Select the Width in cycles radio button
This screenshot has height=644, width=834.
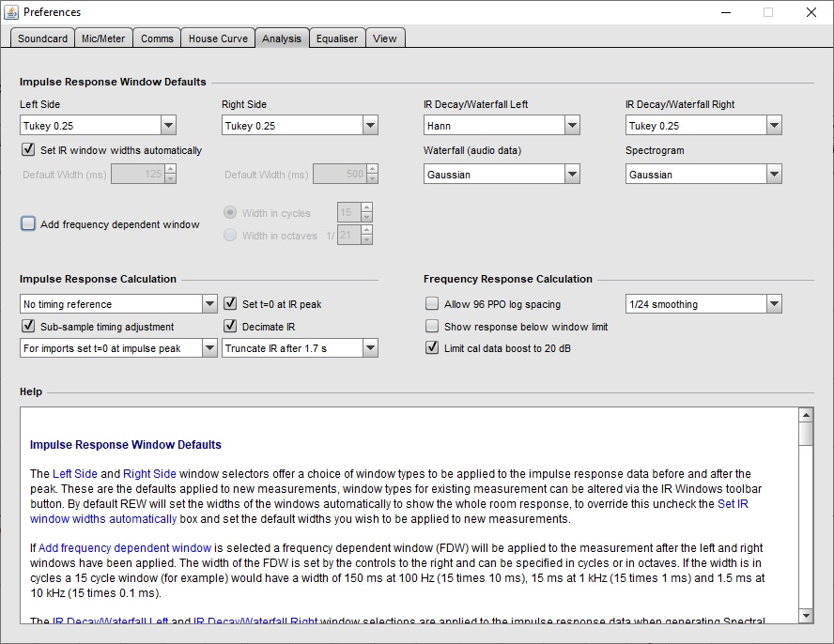point(230,213)
